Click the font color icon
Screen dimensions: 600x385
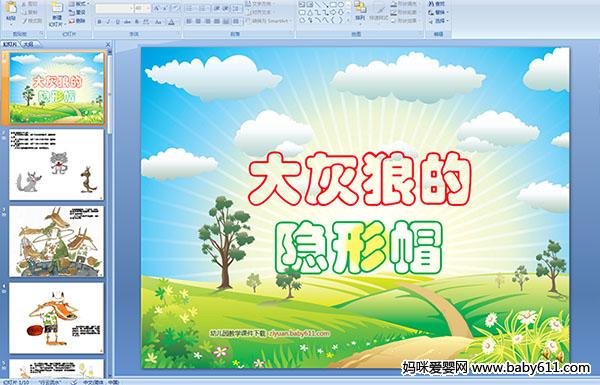171,22
